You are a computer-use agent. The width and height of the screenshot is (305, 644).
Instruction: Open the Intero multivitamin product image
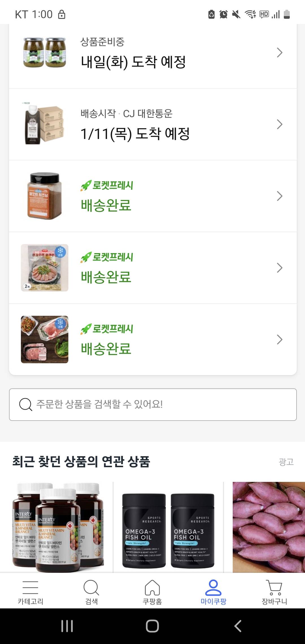[58, 527]
